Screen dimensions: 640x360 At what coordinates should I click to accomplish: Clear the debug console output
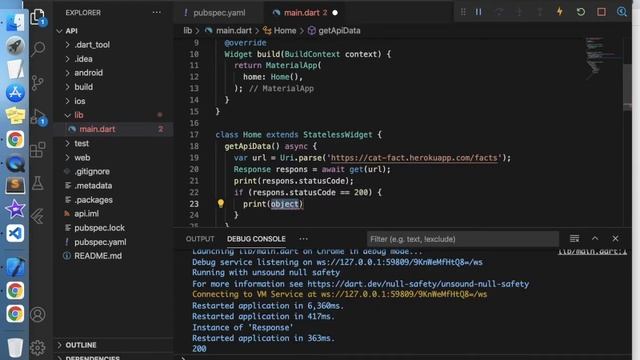pyautogui.click(x=574, y=238)
